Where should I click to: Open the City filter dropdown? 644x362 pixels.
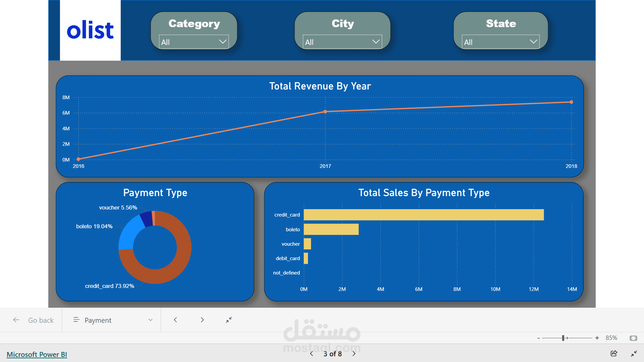pos(342,42)
